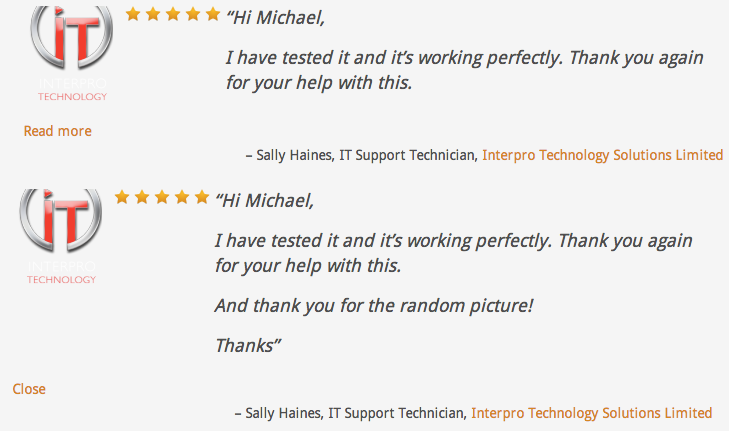The image size is (729, 431).
Task: Open the Interpro Technology Solutions link in the bottom testimonial
Action: tap(591, 413)
